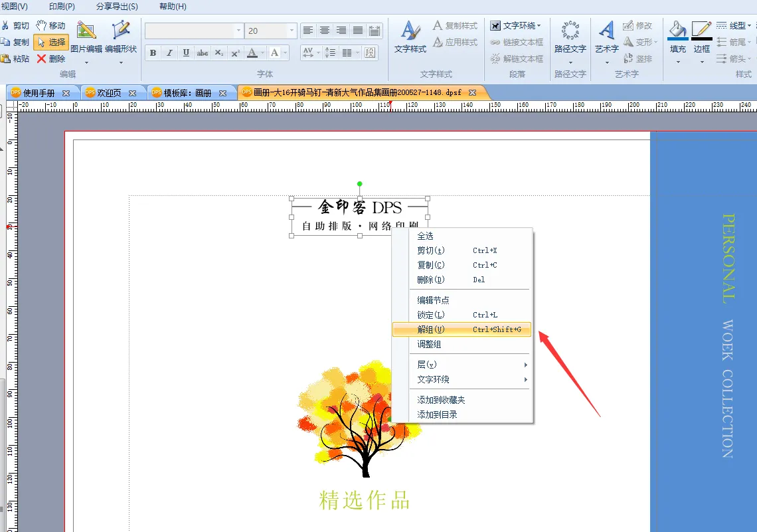Screen dimensions: 757x532
Task: Click the text highlight A icon
Action: (275, 52)
